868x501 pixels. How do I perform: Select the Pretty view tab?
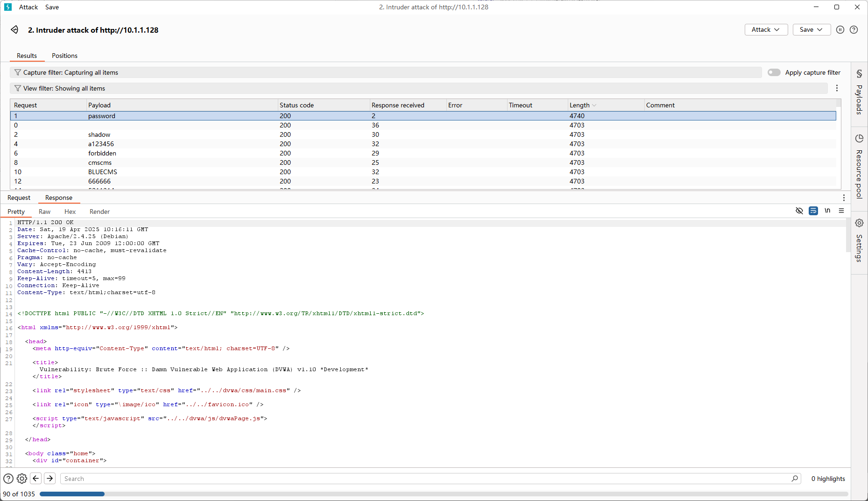click(x=16, y=212)
